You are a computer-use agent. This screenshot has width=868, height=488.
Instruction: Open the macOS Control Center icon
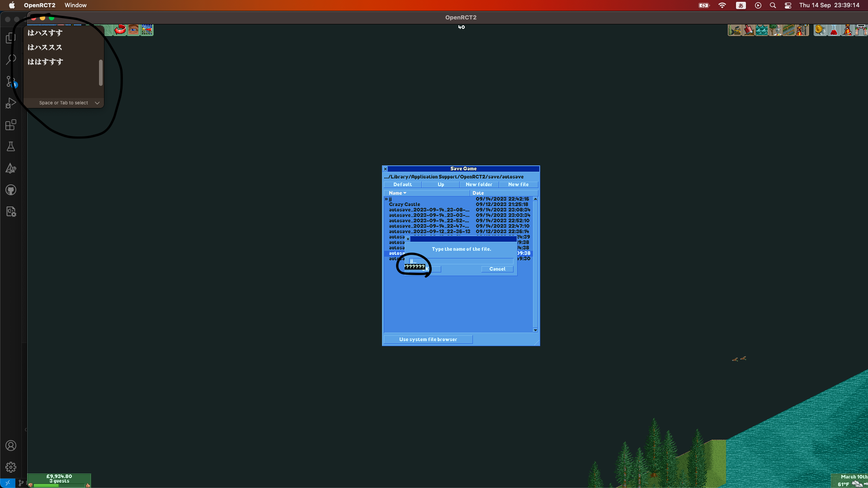point(788,5)
